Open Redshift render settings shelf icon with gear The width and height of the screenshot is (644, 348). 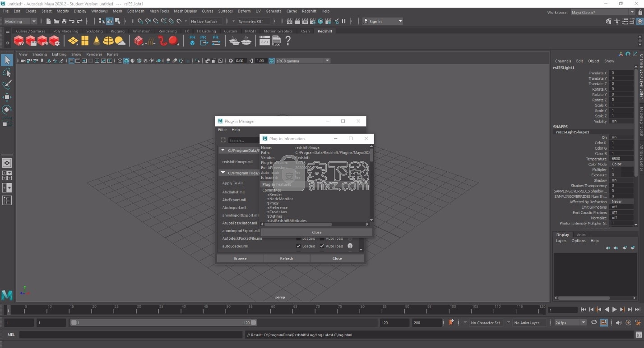(x=54, y=41)
